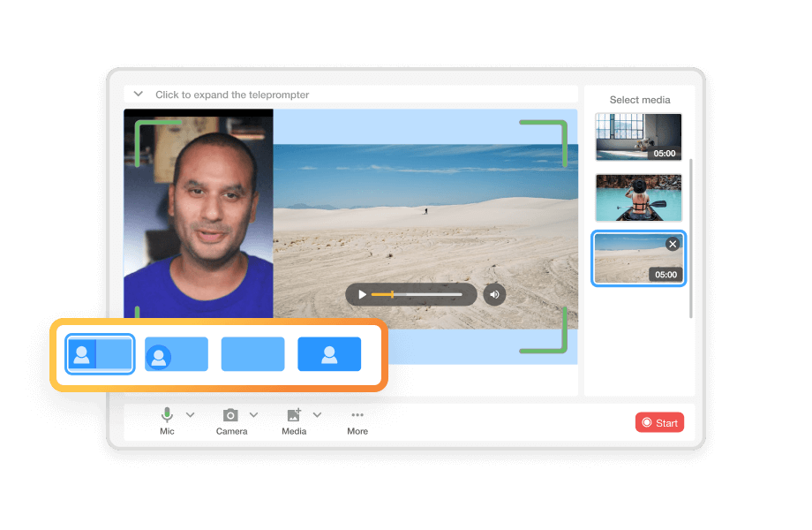Viewport: 812px width, 530px height.
Task: Click the 'Click to expand the teleprompter' text
Action: point(232,95)
